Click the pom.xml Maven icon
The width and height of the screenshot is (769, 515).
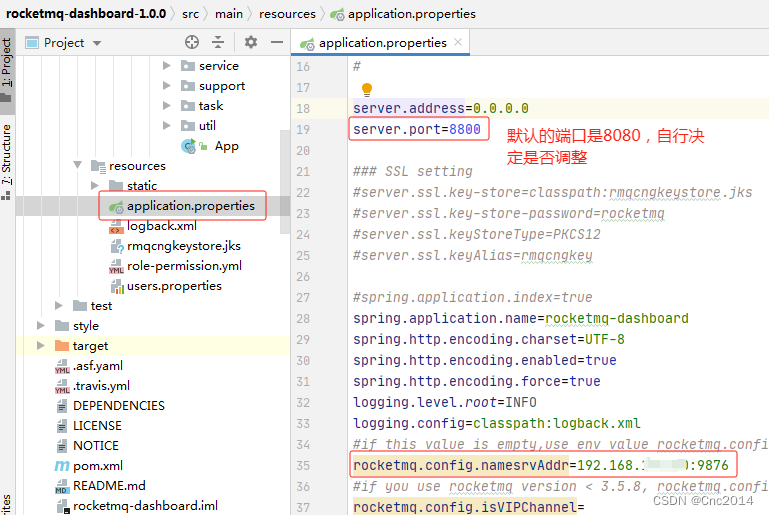tap(62, 465)
